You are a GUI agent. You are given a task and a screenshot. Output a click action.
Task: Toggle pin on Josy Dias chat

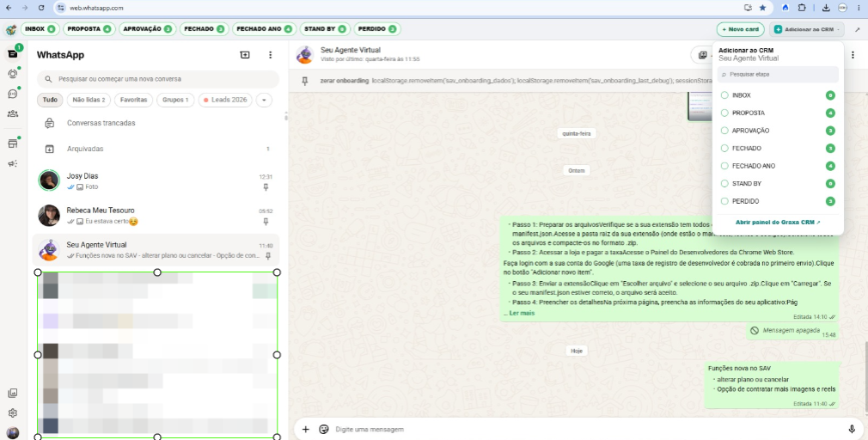[266, 187]
